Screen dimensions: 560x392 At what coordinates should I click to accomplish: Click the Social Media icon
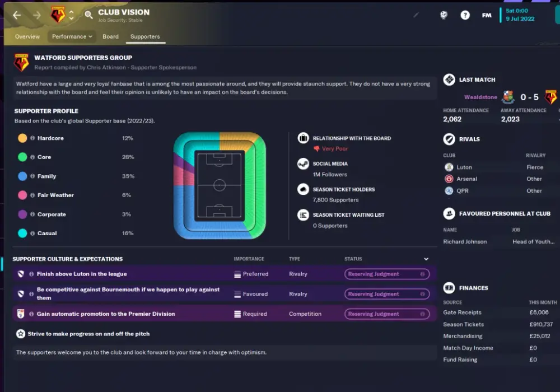pos(303,164)
